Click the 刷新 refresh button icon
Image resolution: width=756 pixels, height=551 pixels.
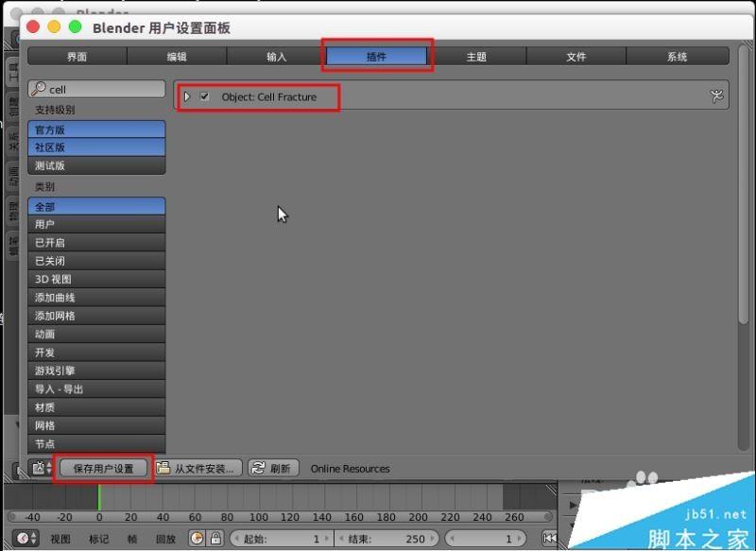(x=257, y=468)
